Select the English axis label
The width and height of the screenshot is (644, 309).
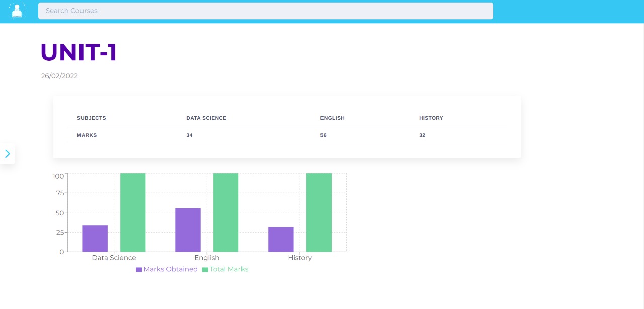(207, 258)
